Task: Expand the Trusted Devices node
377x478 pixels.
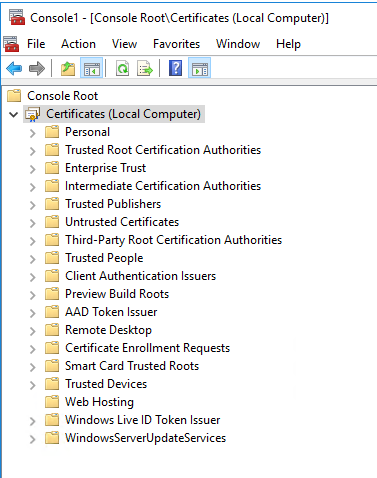Action: pyautogui.click(x=32, y=385)
